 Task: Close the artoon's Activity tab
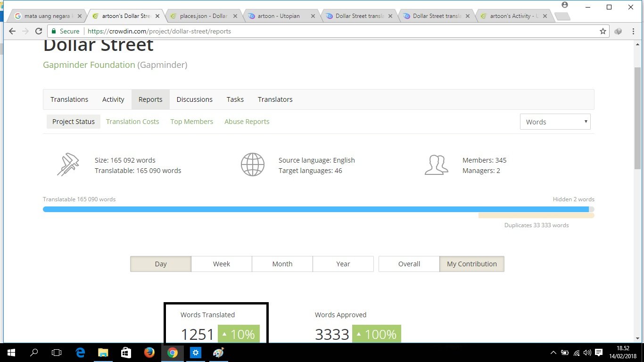pos(545,16)
